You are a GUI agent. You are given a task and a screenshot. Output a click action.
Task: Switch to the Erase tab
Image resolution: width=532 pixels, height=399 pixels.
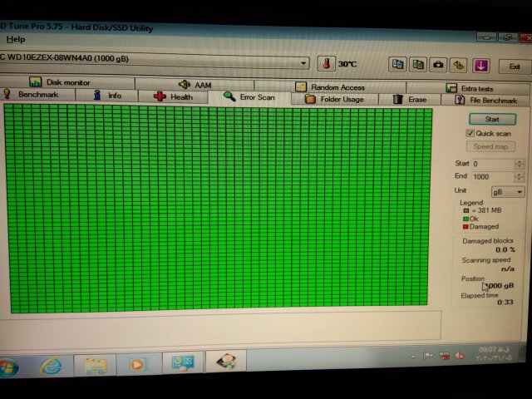point(410,100)
